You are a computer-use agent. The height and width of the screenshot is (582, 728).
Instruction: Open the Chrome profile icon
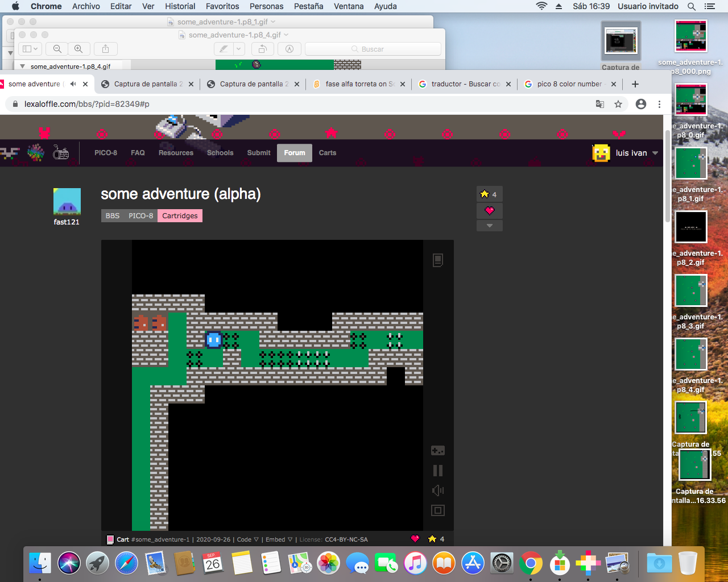(641, 104)
